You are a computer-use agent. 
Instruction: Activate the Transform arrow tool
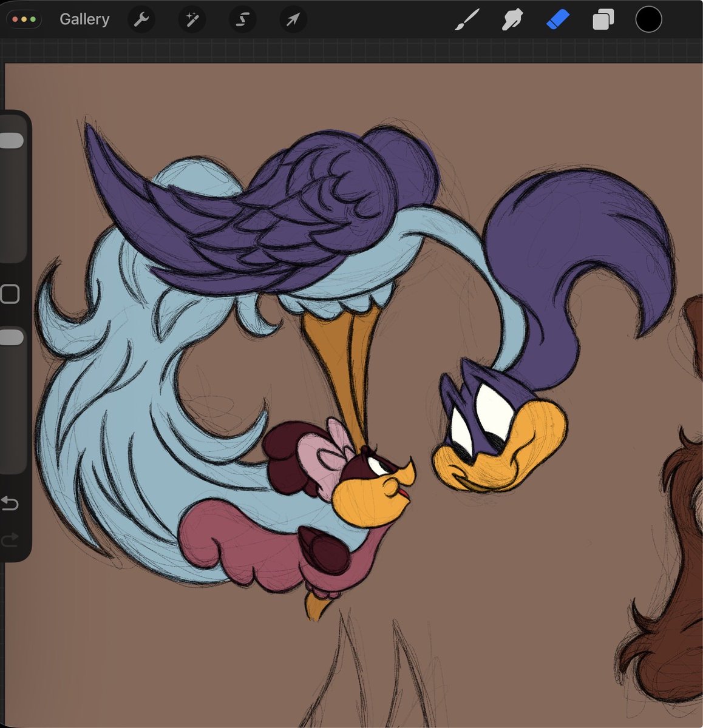click(x=293, y=20)
